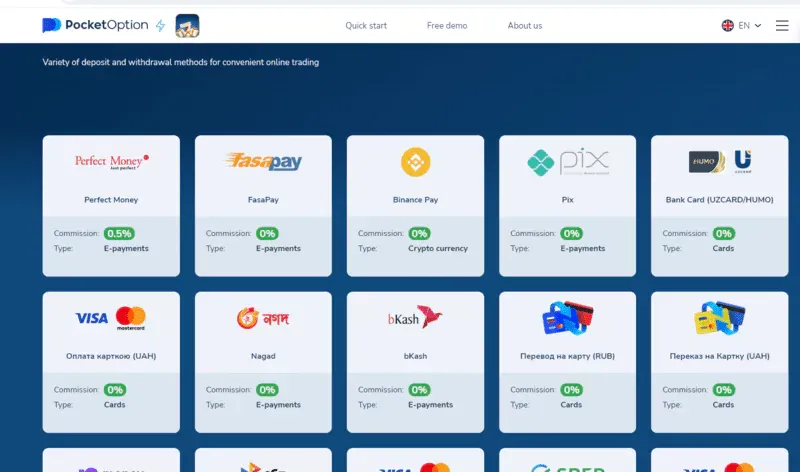800x472 pixels.
Task: Click E-payments type on Nagad card
Action: coord(278,405)
